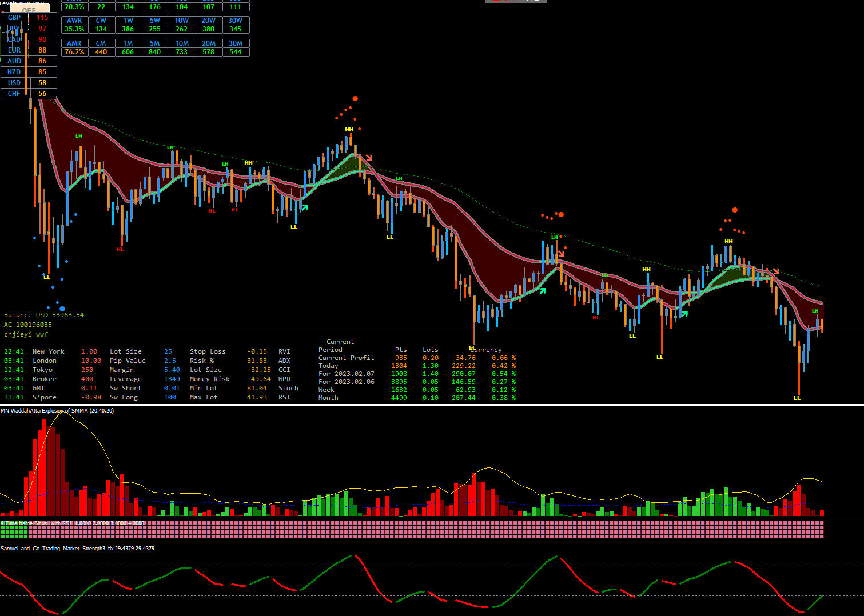Select the GBP currency strength label
Viewport: 864px width, 616px height.
[14, 18]
